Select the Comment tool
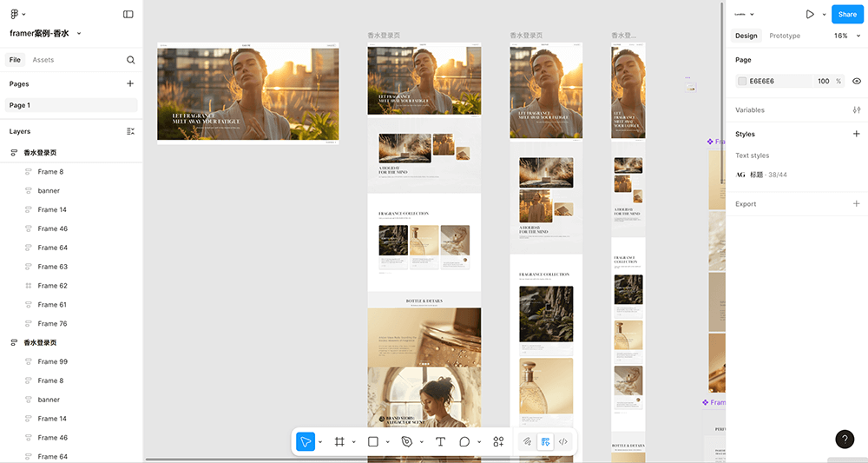The width and height of the screenshot is (868, 463). pyautogui.click(x=464, y=441)
